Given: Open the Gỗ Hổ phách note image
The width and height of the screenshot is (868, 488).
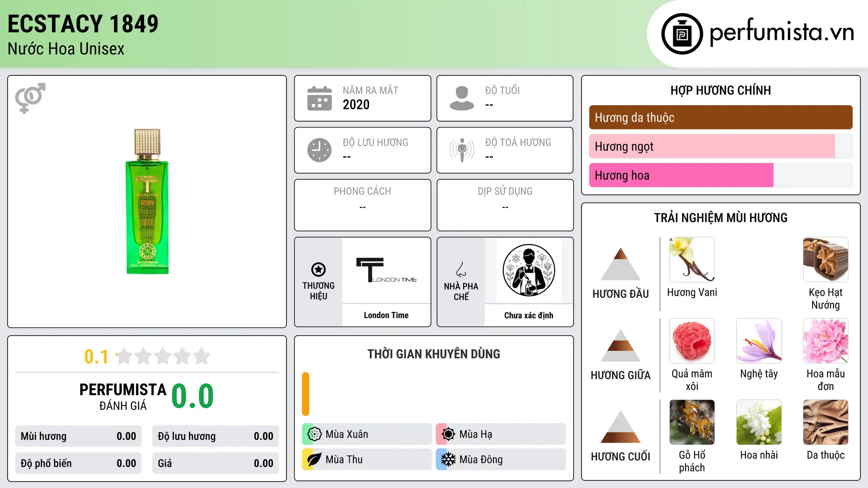Looking at the screenshot, I should tap(692, 422).
